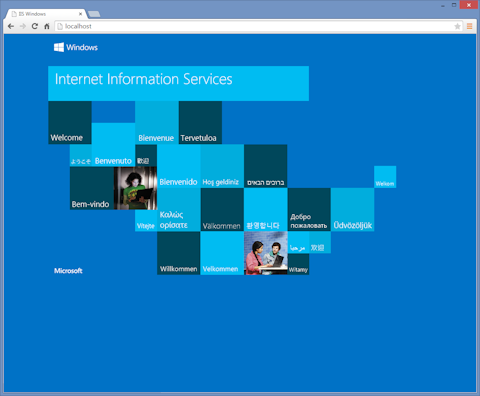Click the photo of two people with laptop
The width and height of the screenshot is (480, 396).
(x=266, y=253)
